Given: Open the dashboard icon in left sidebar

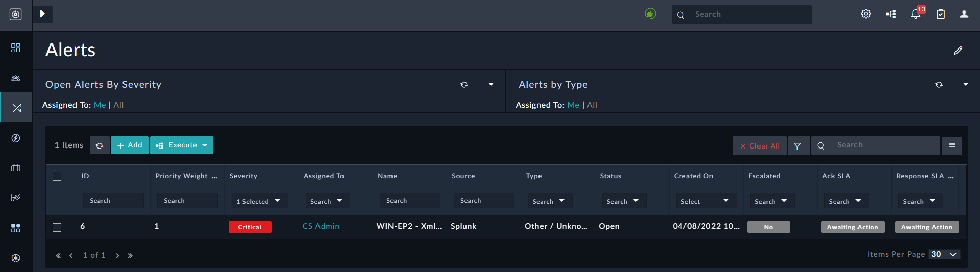Looking at the screenshot, I should tap(16, 47).
